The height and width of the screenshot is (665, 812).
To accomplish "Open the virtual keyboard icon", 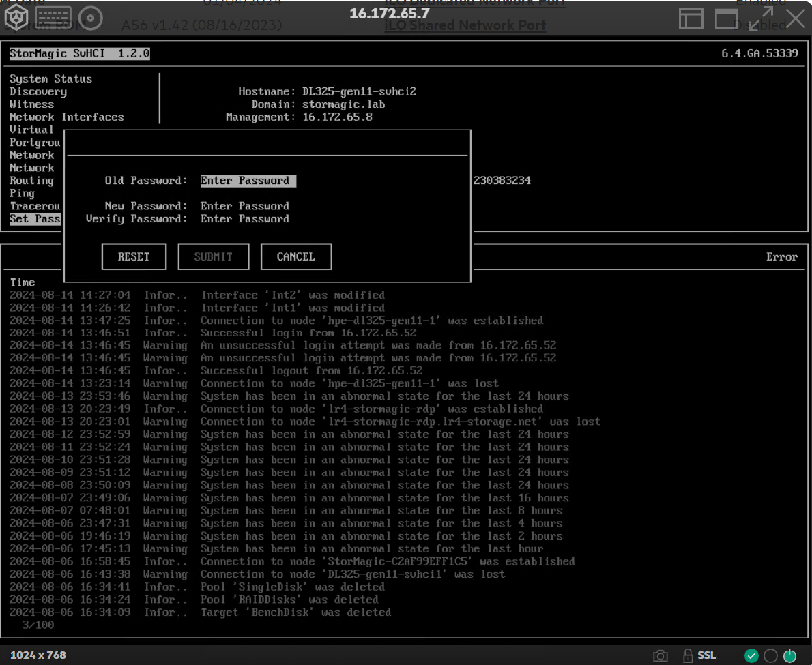I will click(53, 18).
